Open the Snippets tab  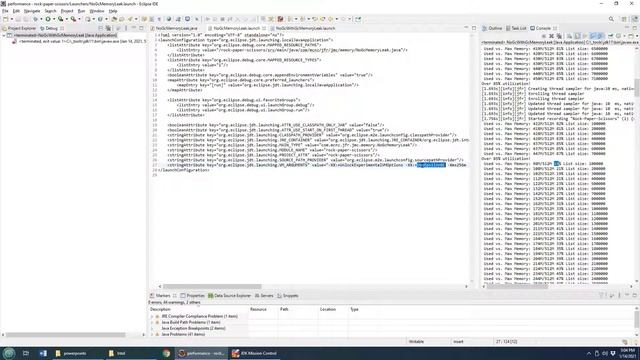[x=288, y=296]
